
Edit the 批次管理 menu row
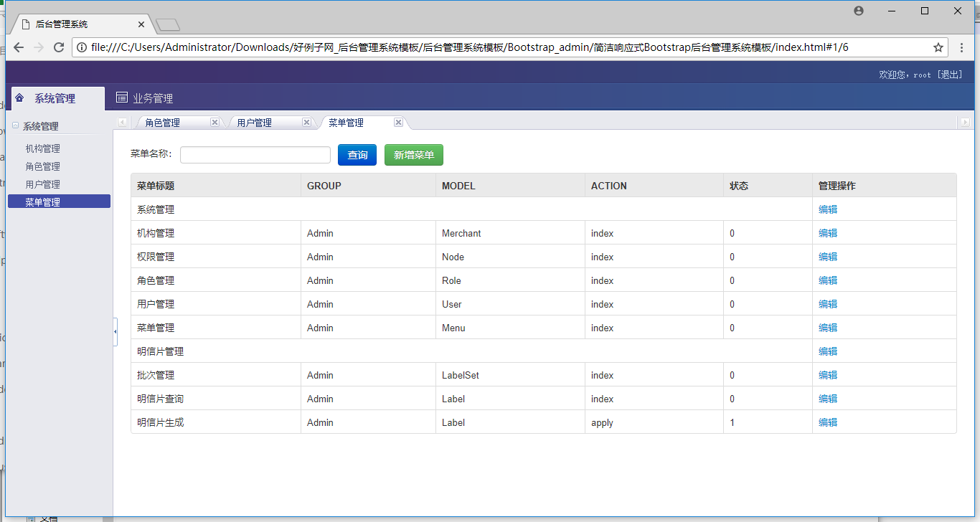828,375
